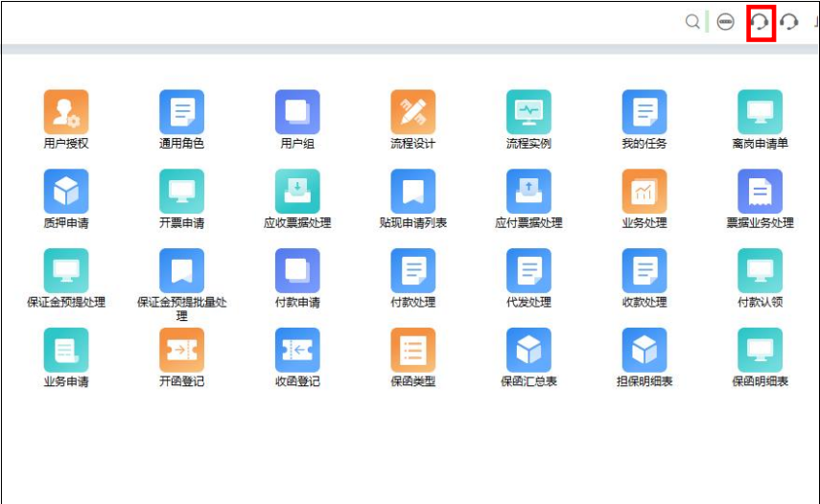This screenshot has width=820, height=504.
Task: Click the highlighted headset support icon
Action: click(x=760, y=22)
